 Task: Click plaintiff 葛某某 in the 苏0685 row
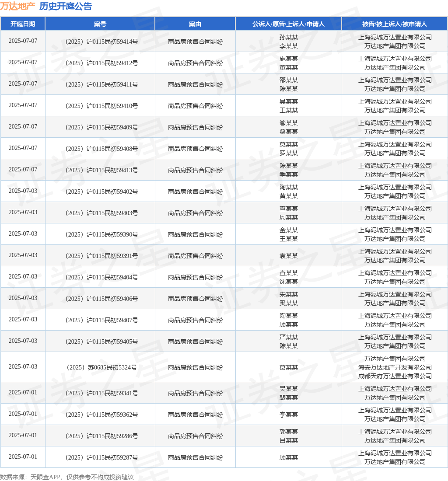[x=289, y=367]
